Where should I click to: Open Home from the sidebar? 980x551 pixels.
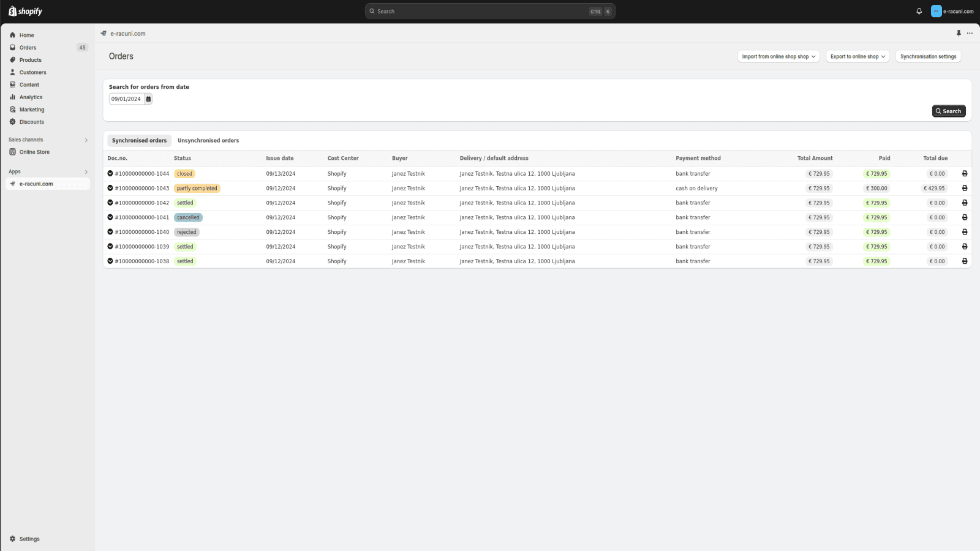tap(26, 35)
